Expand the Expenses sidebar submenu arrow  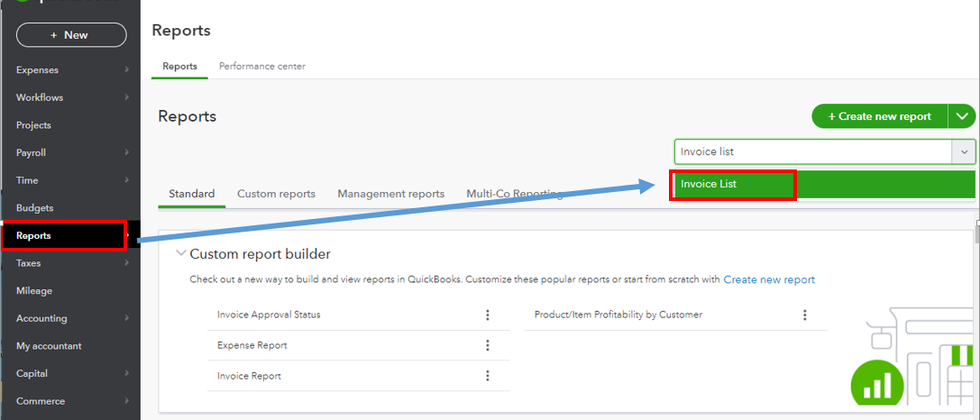127,70
